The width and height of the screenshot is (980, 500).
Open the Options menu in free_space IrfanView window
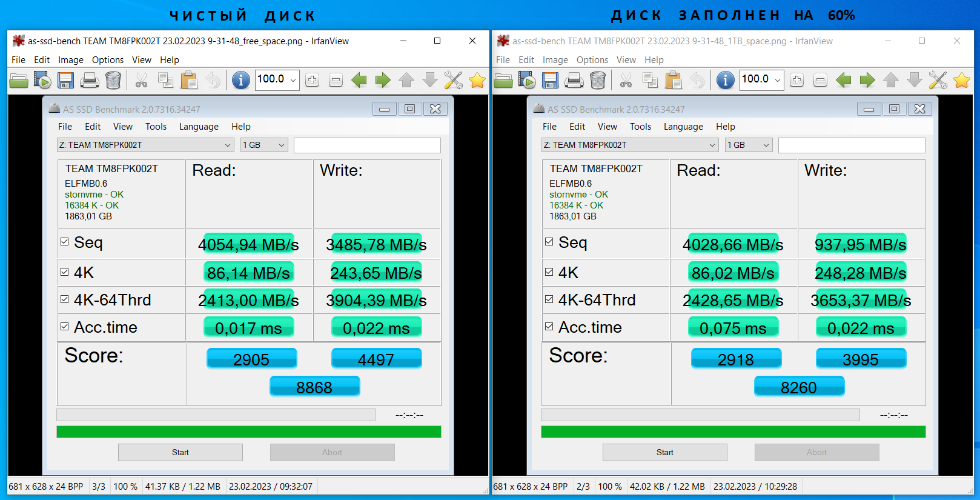point(108,60)
